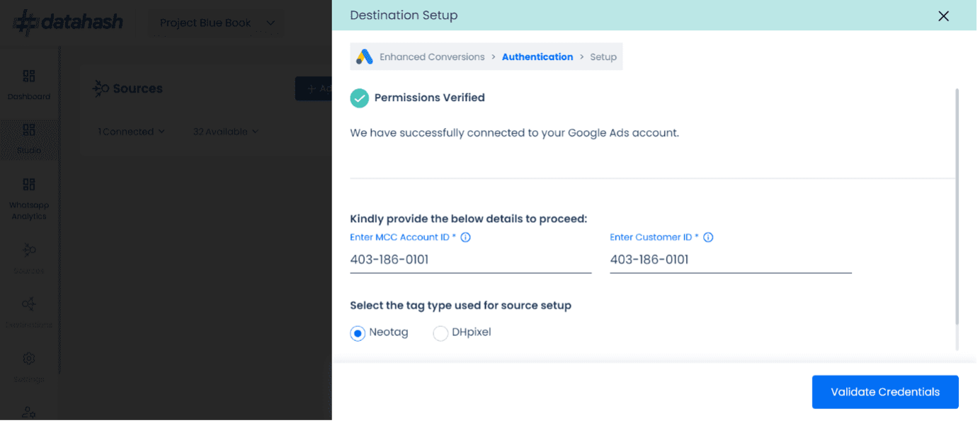Viewport: 980px width, 423px height.
Task: Click the Datahash logo
Action: [x=68, y=23]
